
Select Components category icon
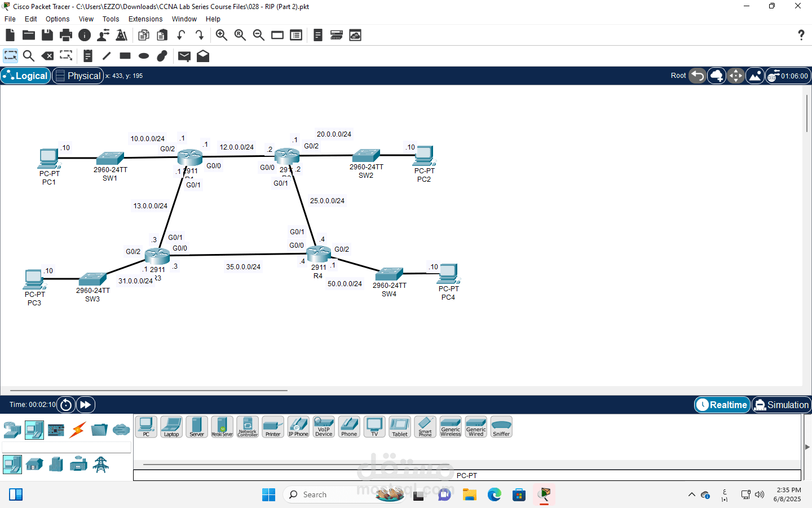coord(56,430)
